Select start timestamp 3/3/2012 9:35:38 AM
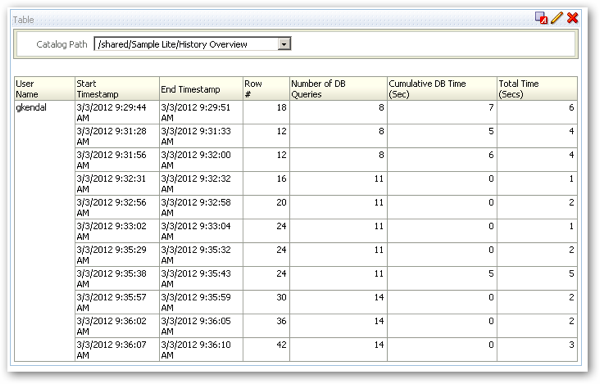The width and height of the screenshot is (600, 384). coord(117,278)
